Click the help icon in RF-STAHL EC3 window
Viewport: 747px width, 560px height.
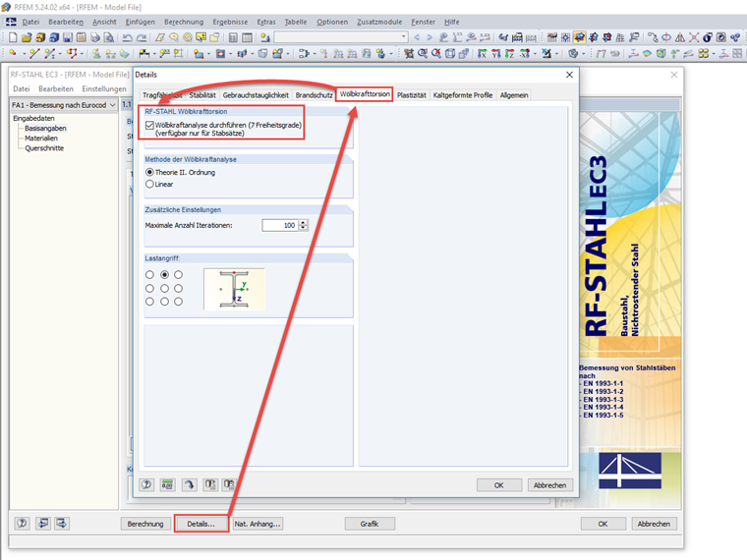(22, 524)
